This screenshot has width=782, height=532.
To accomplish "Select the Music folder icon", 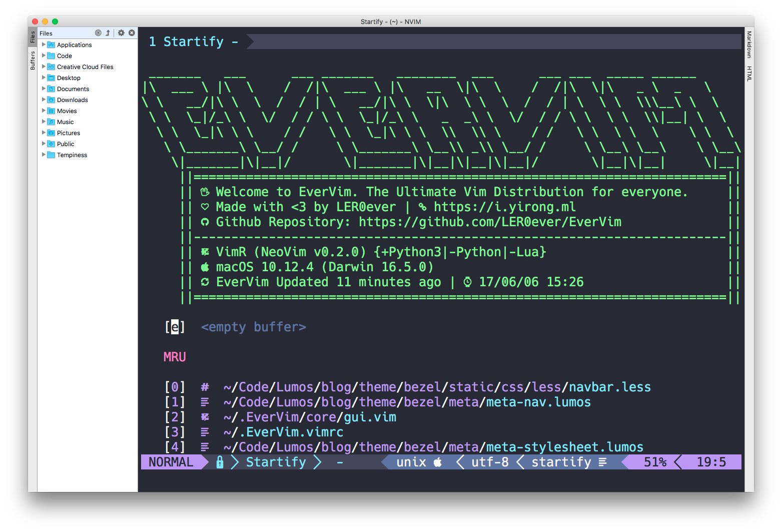I will [x=51, y=122].
